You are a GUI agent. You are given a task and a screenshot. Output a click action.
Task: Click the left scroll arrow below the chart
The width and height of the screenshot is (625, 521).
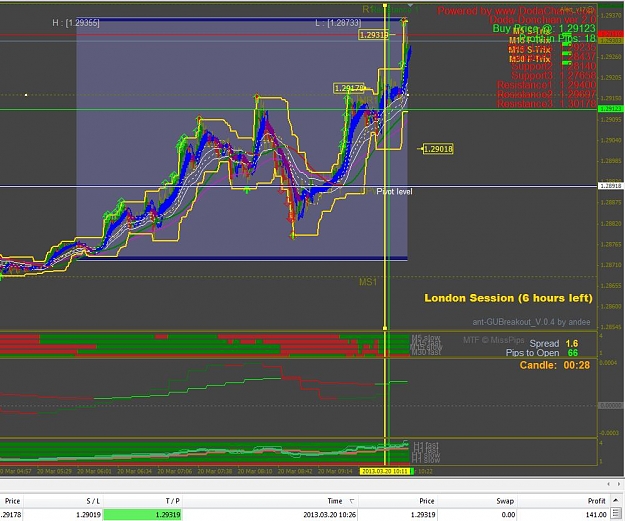608,484
